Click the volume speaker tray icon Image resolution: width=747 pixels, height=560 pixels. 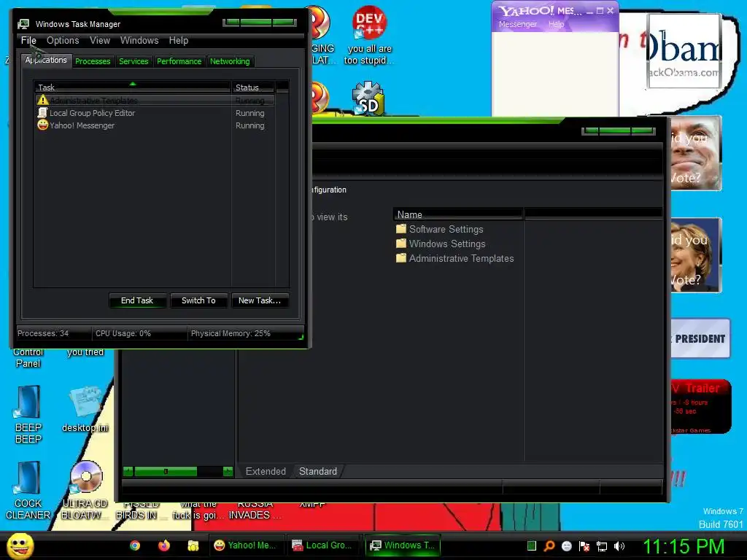(619, 545)
